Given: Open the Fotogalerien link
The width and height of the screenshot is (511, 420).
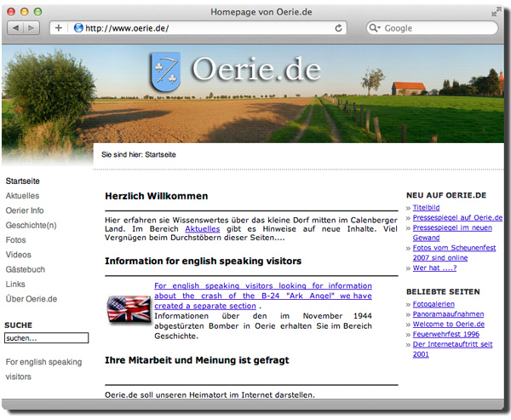Looking at the screenshot, I should pyautogui.click(x=433, y=304).
